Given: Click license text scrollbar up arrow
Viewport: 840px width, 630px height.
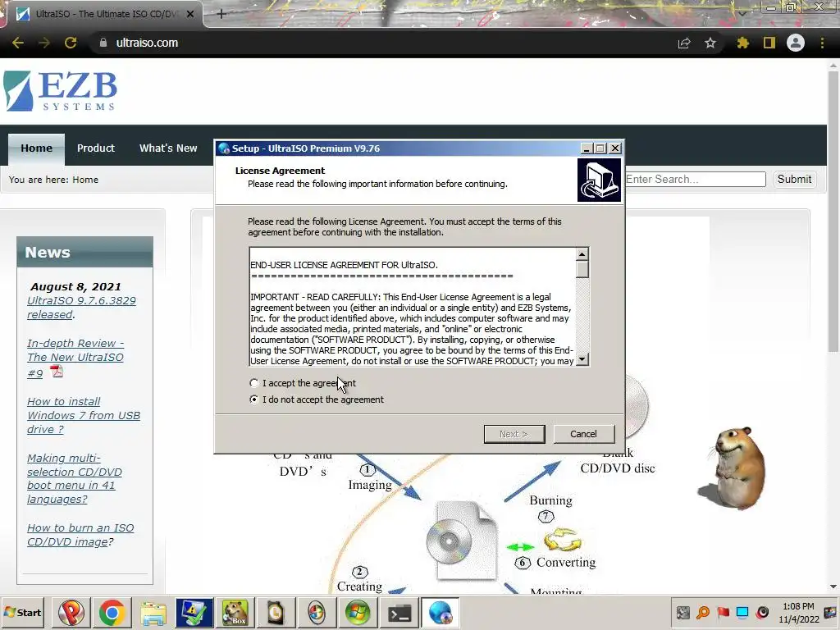Looking at the screenshot, I should (x=582, y=254).
